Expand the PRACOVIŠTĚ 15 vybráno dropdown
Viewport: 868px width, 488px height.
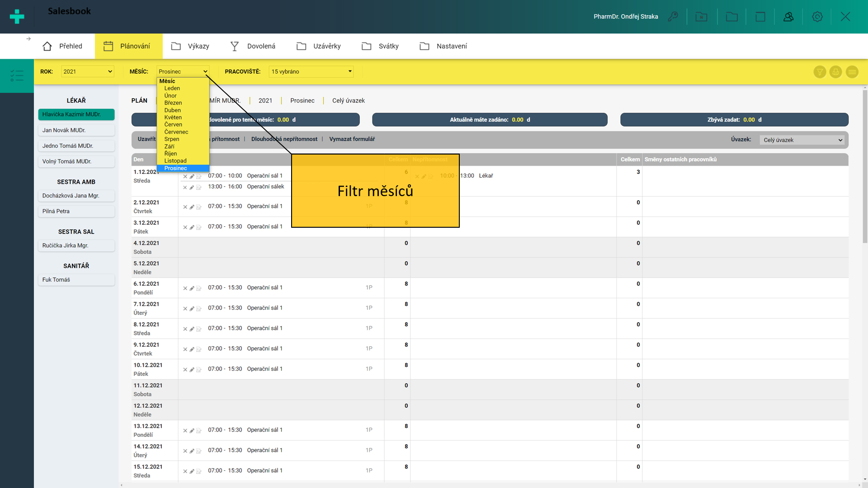point(311,71)
